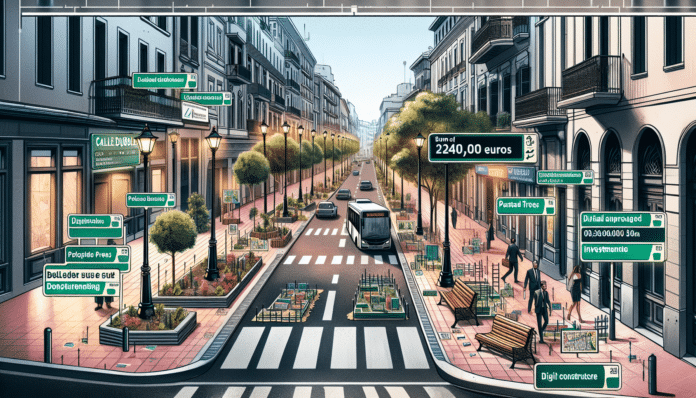Image resolution: width=696 pixels, height=398 pixels.
Task: Click the framed map board on the right sidewalk
Action: 579,341
